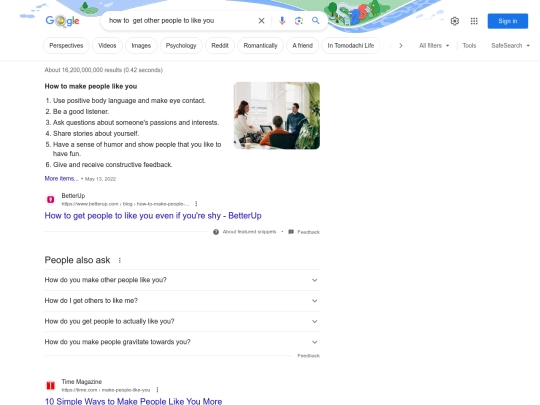This screenshot has height=405, width=540.
Task: Open three-dot menu next to BetterUp result
Action: (196, 204)
